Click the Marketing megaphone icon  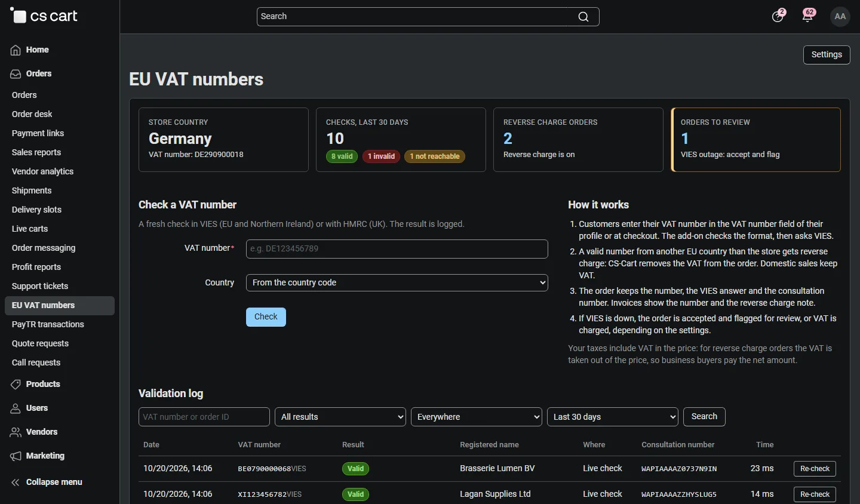click(16, 456)
